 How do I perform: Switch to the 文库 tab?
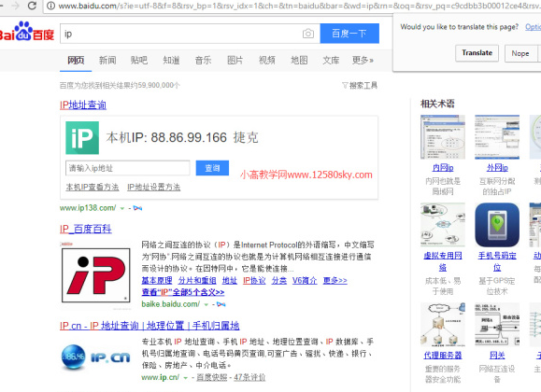pyautogui.click(x=331, y=61)
